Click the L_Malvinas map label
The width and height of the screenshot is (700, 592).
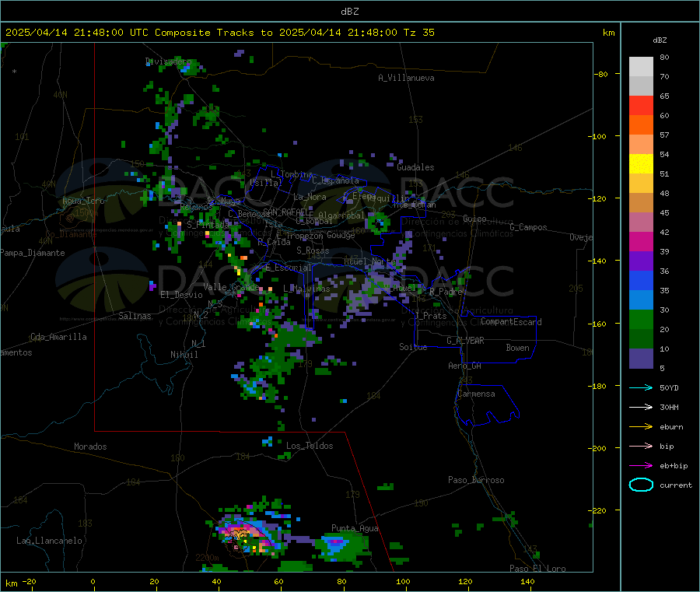click(306, 289)
